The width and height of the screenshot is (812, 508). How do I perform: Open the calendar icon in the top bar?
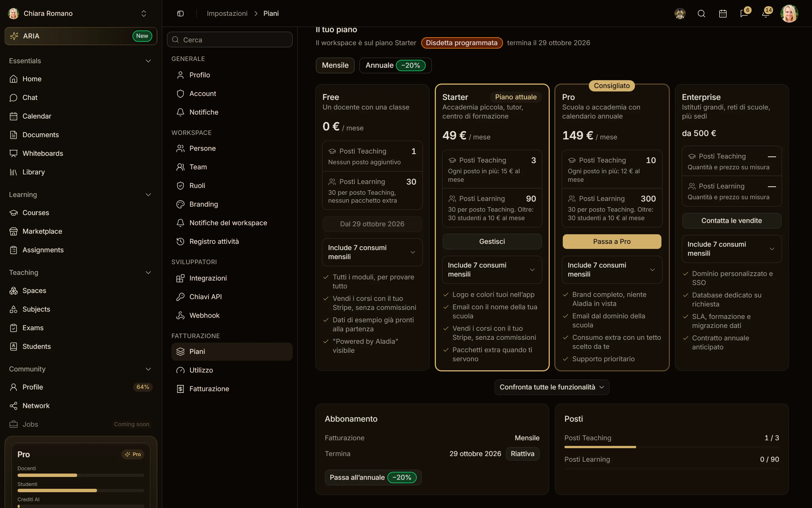point(723,14)
